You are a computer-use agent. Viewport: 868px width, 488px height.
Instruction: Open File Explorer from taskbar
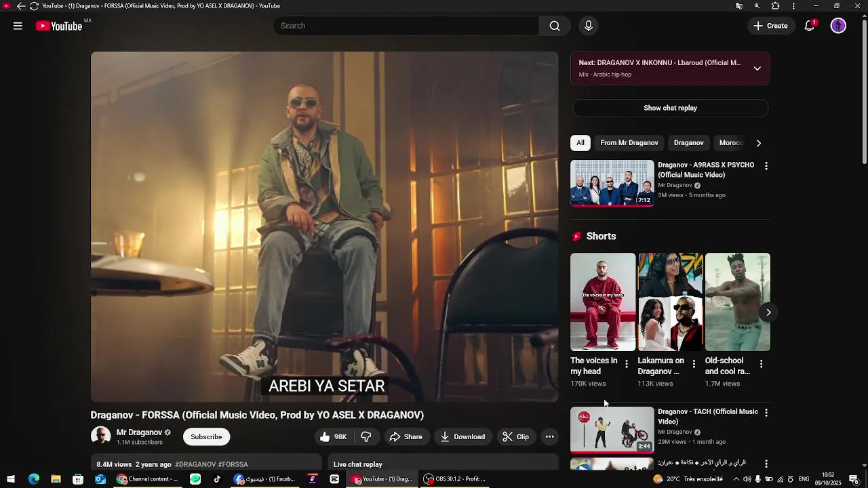pos(56,479)
